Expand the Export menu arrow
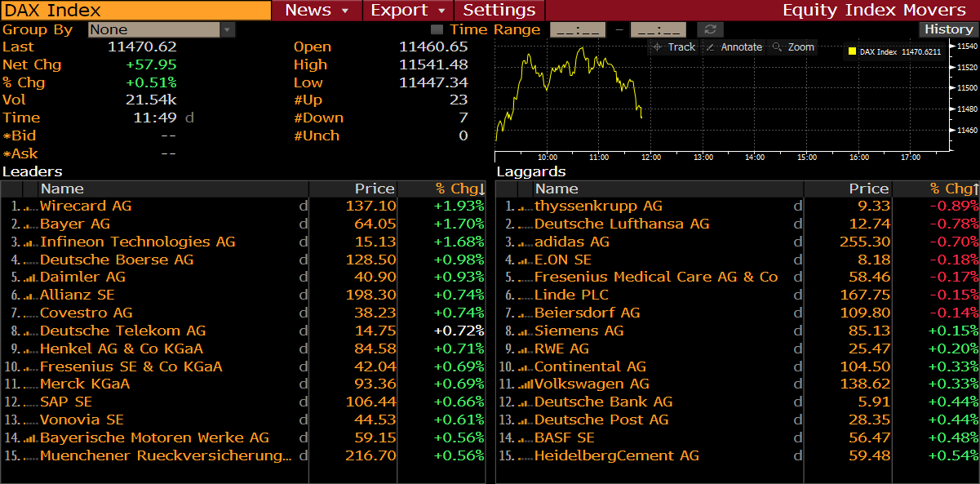The width and height of the screenshot is (980, 484). coord(441,11)
